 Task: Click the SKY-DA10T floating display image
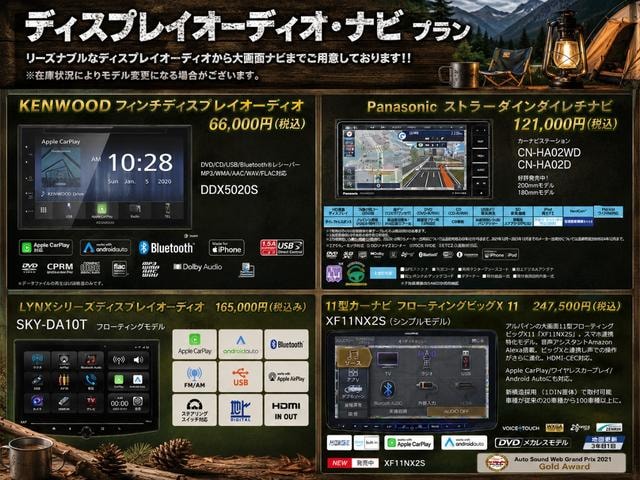[87, 387]
